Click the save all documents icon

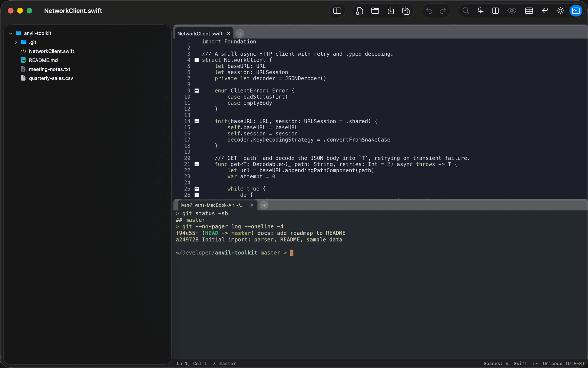click(x=406, y=11)
